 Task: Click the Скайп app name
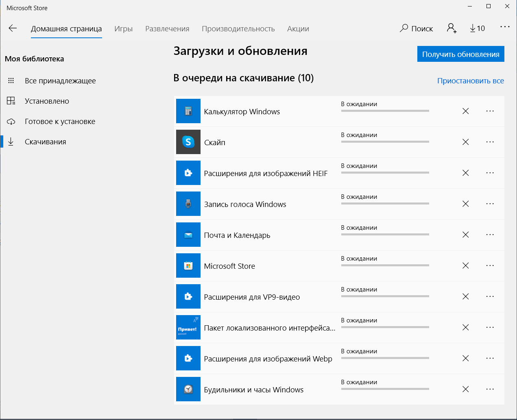pos(215,143)
